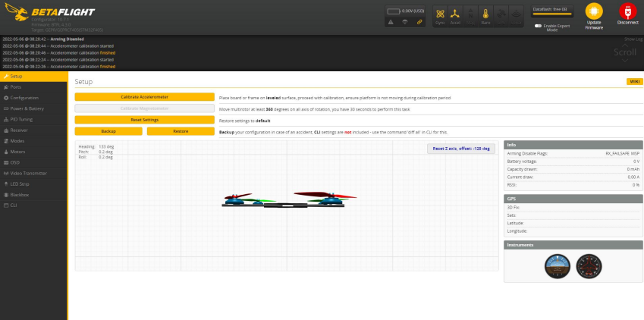Open the Power & Battery tab

tap(33, 108)
